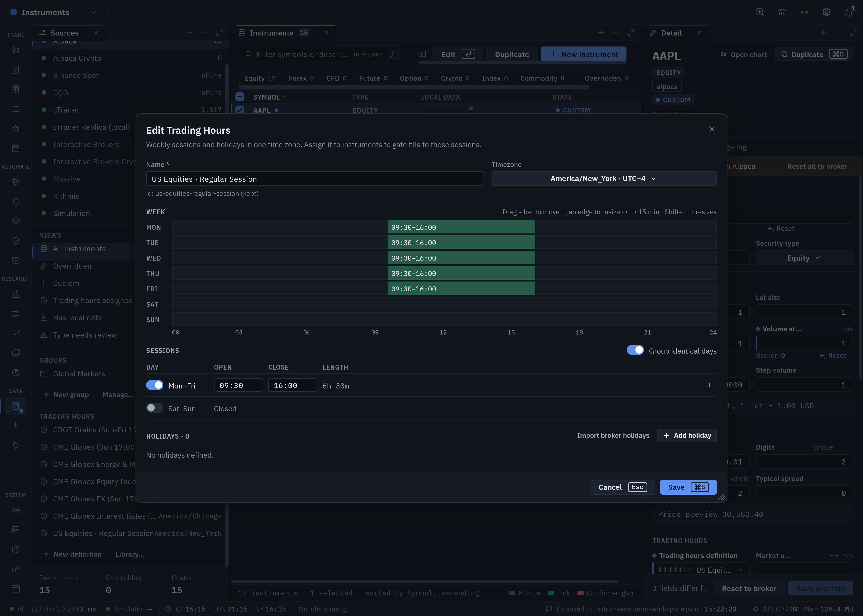Viewport: 863px width, 616px height.
Task: Click the calendar icon in left rail
Action: coord(16,148)
